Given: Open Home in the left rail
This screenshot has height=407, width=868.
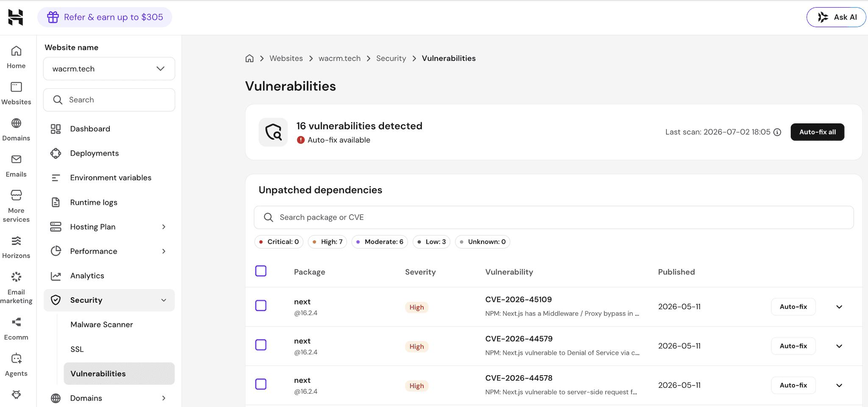Looking at the screenshot, I should click(16, 57).
